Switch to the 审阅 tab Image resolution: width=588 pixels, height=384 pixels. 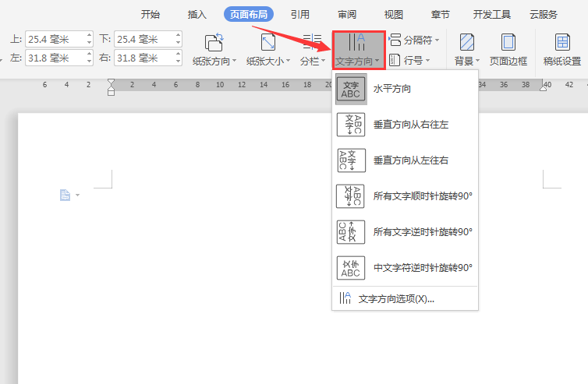(x=347, y=15)
